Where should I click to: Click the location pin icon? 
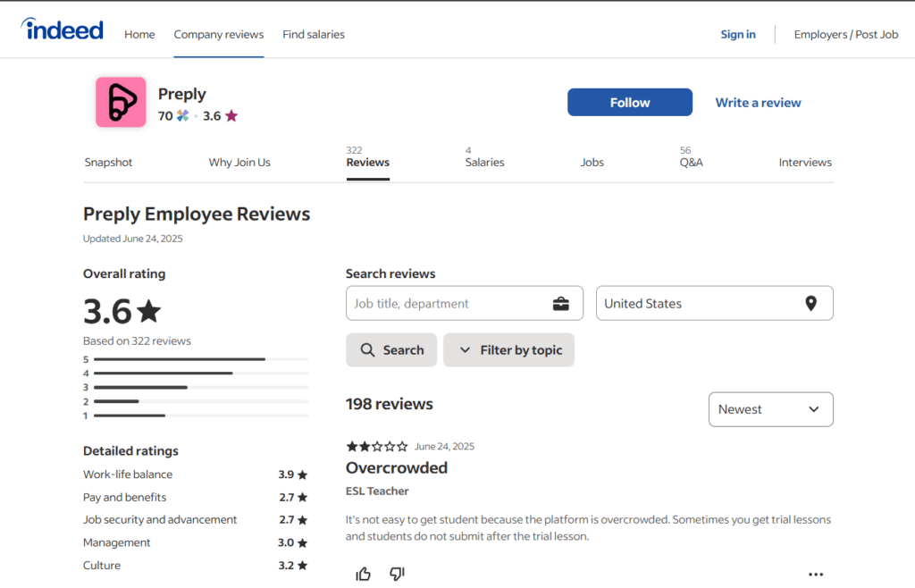(810, 304)
